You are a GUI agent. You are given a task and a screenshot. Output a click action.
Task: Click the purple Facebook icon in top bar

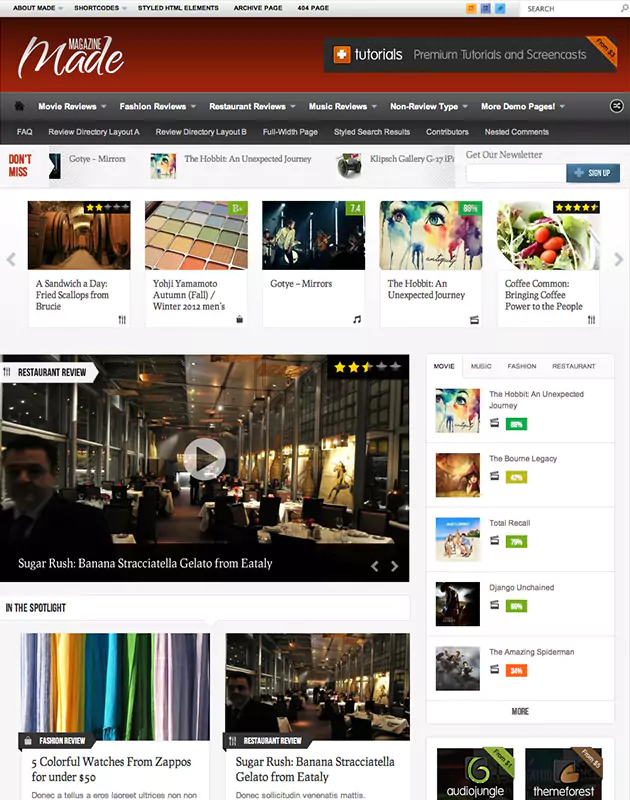pyautogui.click(x=486, y=8)
